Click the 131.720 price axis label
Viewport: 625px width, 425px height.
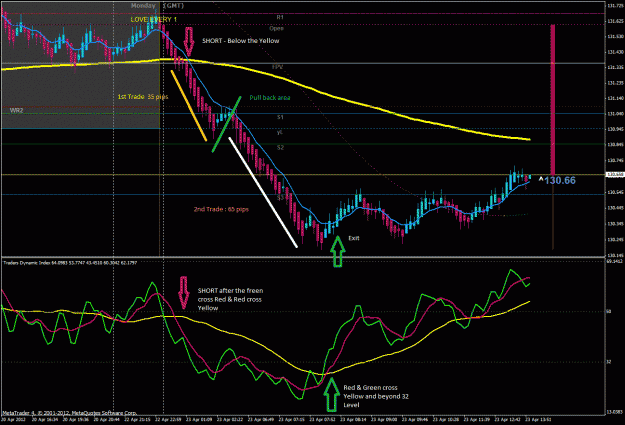[615, 5]
